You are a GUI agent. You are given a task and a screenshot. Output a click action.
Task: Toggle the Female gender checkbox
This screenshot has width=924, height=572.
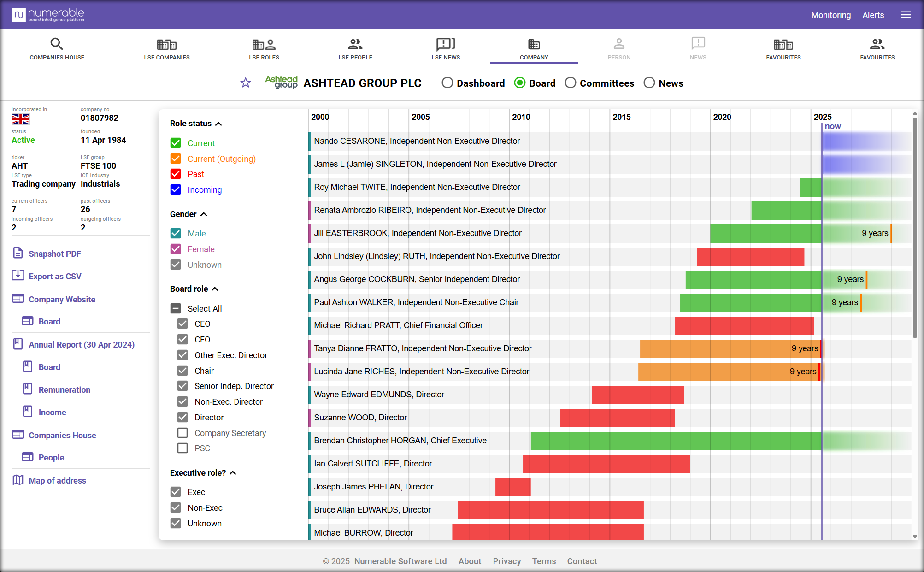176,249
